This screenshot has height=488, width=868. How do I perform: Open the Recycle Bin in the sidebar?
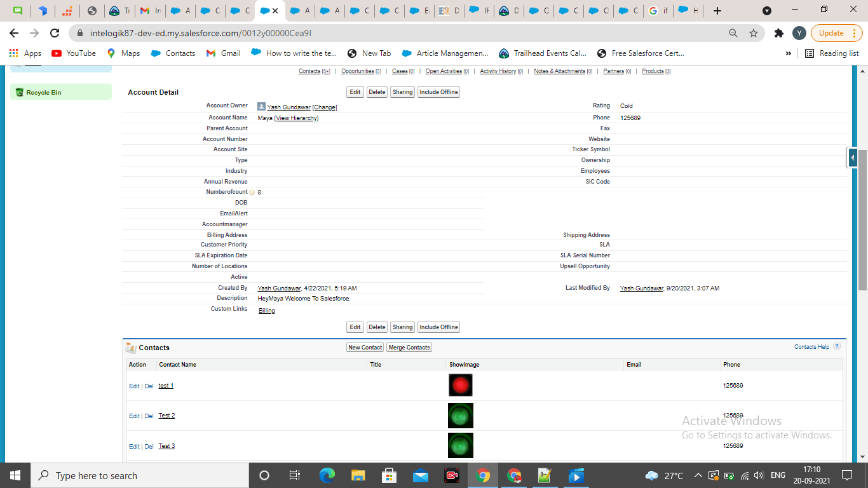[x=44, y=93]
